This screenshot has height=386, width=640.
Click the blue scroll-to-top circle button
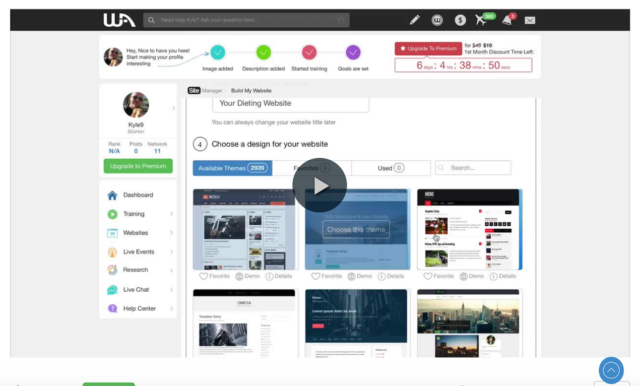click(611, 370)
